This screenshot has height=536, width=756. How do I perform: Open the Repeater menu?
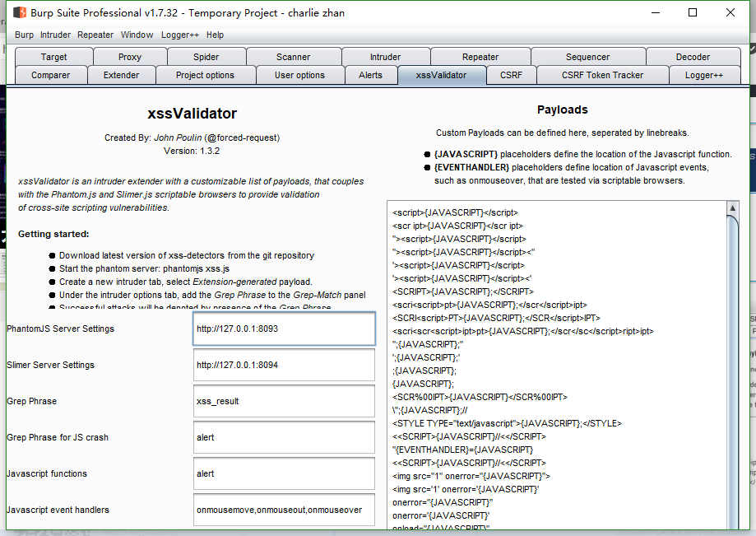(95, 35)
